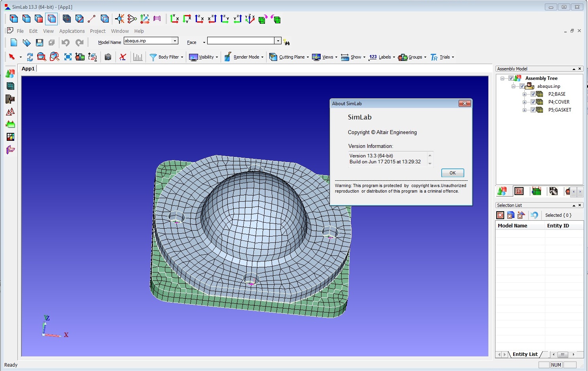Click the mesh grid cube icon
588x371 pixels.
[67, 19]
